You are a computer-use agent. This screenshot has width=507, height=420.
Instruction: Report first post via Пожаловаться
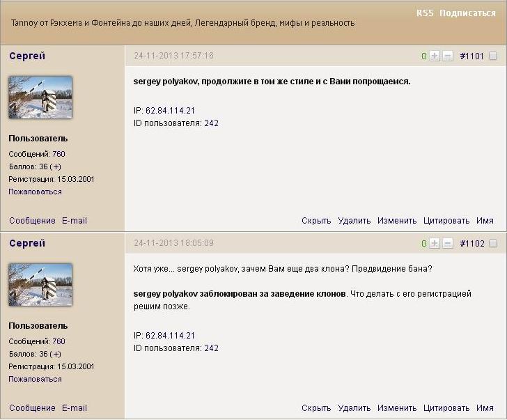click(x=35, y=192)
